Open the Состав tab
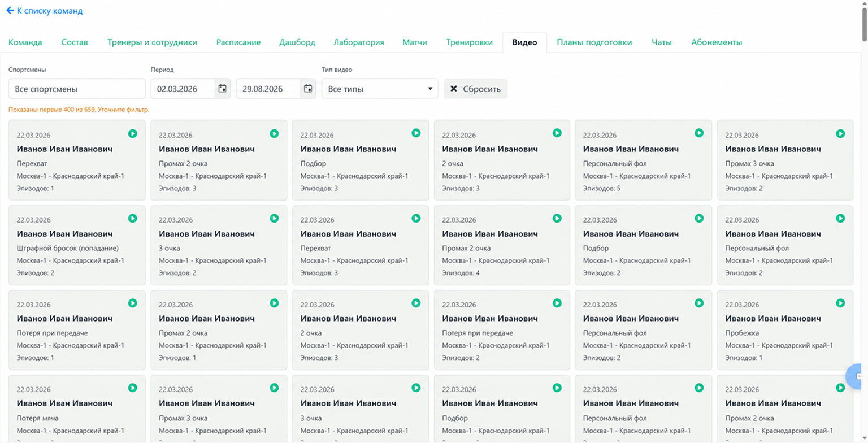Viewport: 868px width, 443px height. [x=75, y=42]
